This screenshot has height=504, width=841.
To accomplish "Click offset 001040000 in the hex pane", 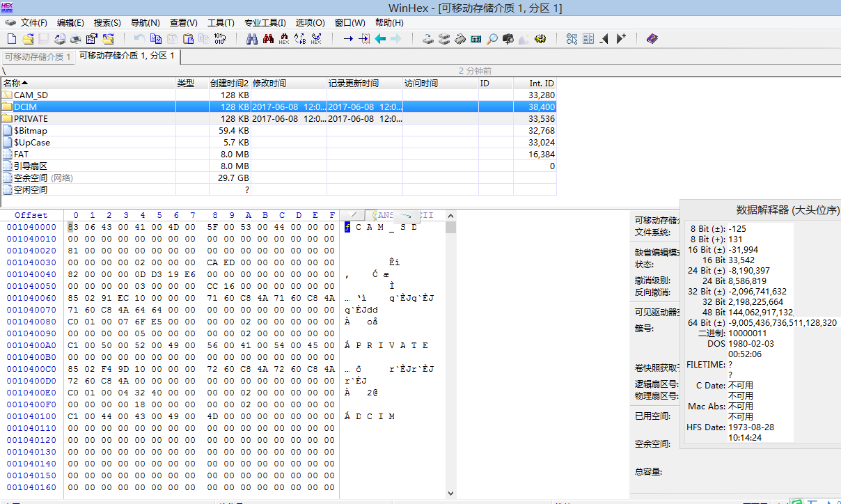I will point(31,227).
